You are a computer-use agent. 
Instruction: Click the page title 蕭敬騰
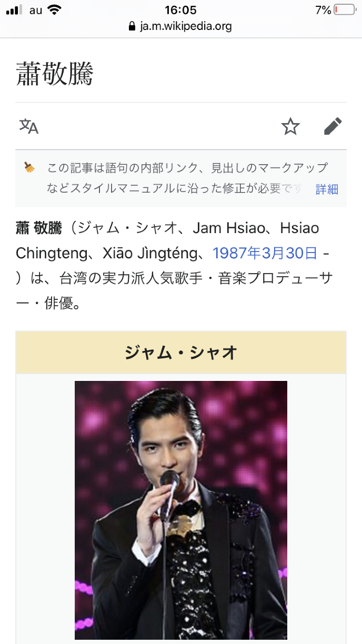click(55, 74)
